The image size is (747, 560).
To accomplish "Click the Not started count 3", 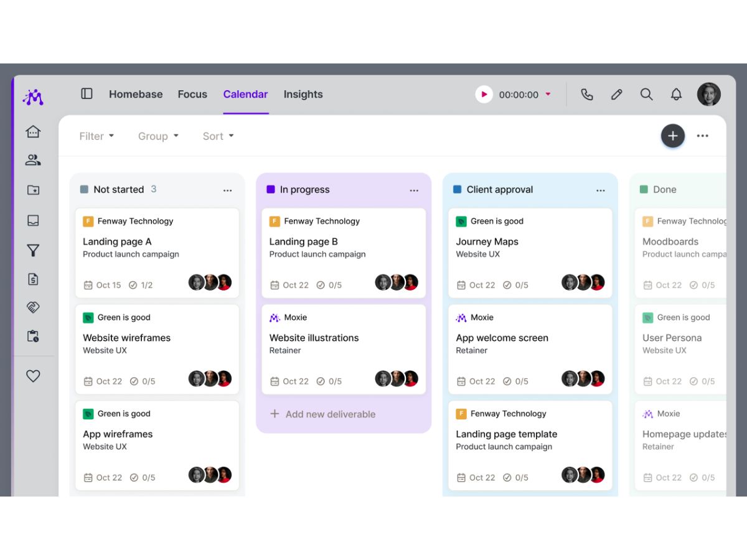I will click(x=154, y=189).
